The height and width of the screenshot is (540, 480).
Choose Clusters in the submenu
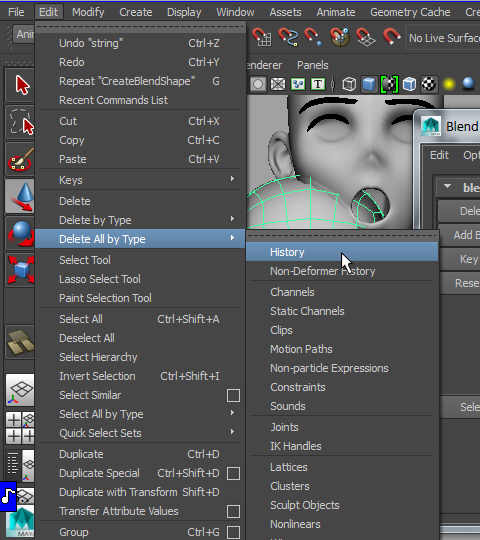342,486
